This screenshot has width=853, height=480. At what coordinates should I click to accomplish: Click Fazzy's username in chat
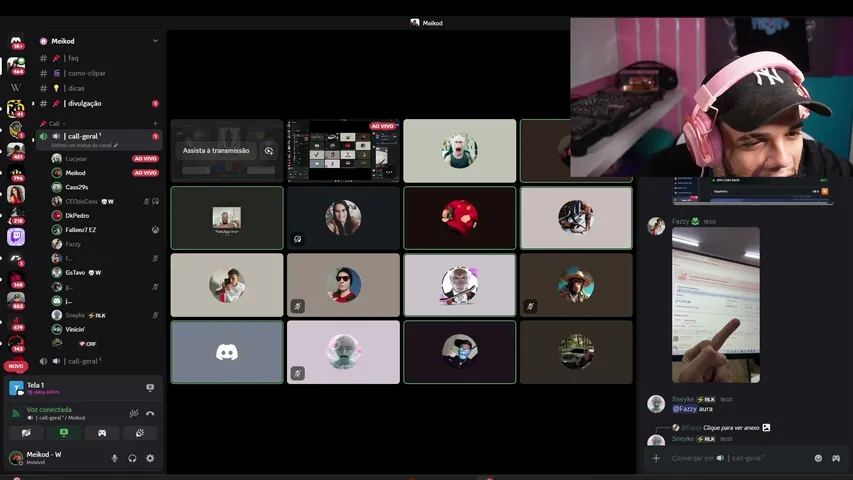pyautogui.click(x=680, y=221)
